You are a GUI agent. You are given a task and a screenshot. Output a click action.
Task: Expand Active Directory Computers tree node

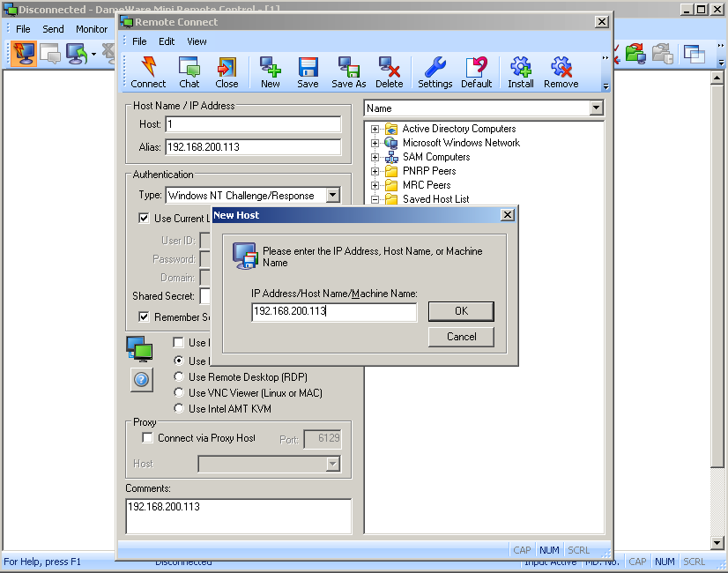click(375, 129)
